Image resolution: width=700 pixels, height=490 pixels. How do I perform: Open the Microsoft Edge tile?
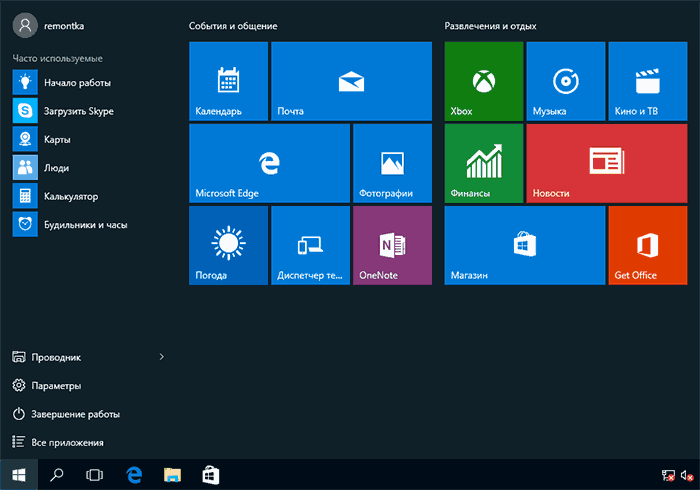click(268, 163)
